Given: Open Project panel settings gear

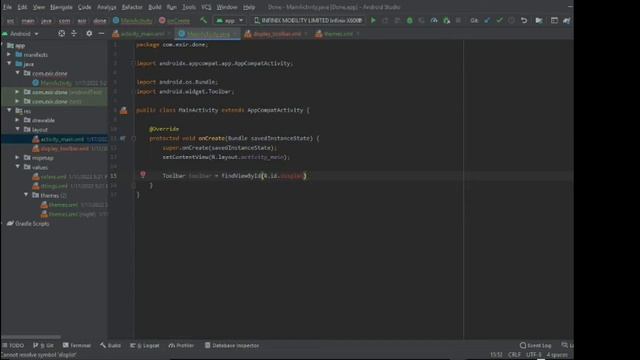Looking at the screenshot, I should pyautogui.click(x=89, y=33).
